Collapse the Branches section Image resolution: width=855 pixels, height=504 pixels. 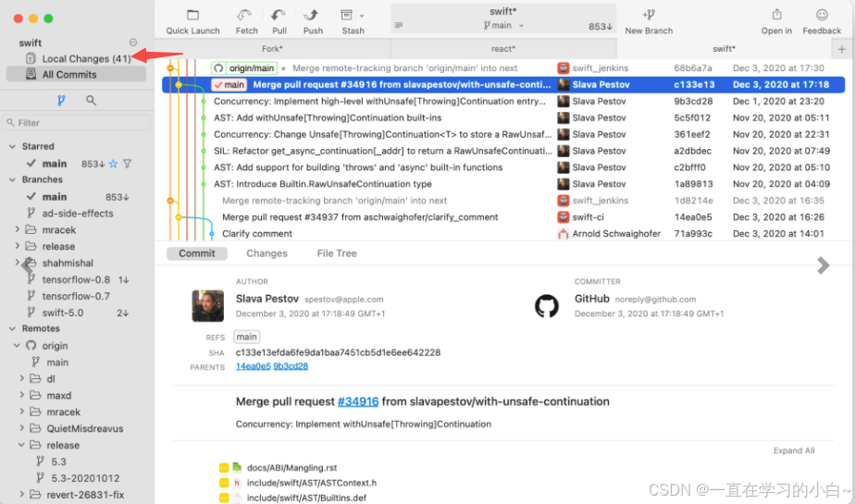point(13,179)
